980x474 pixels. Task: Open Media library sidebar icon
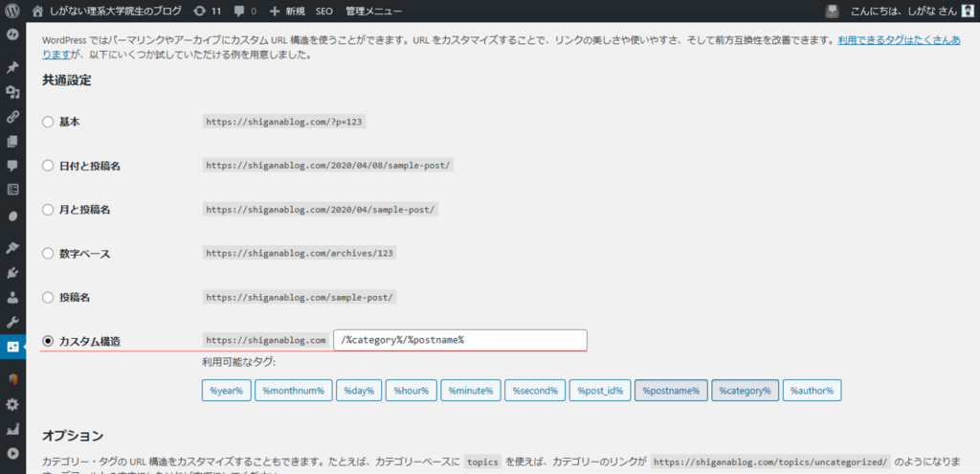coord(12,92)
